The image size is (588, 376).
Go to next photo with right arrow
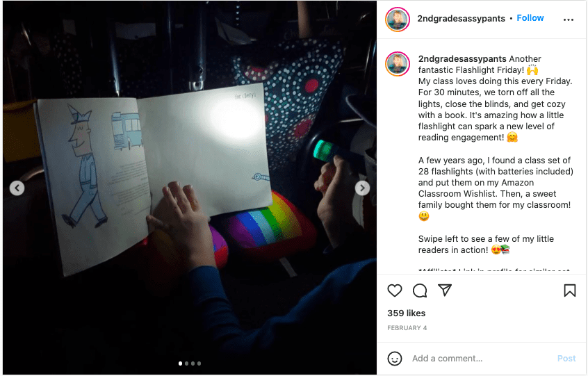362,188
